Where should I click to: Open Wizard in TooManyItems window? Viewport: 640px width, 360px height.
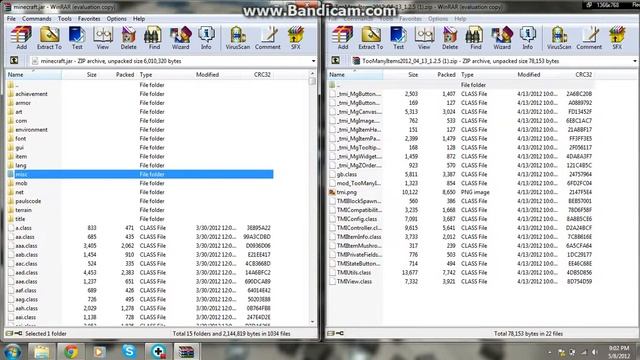502,38
